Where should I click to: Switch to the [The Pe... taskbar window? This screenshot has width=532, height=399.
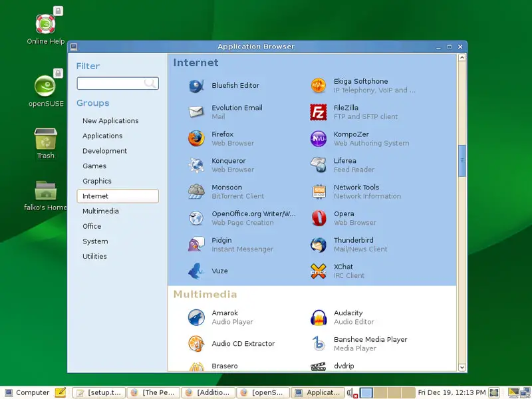pos(154,392)
